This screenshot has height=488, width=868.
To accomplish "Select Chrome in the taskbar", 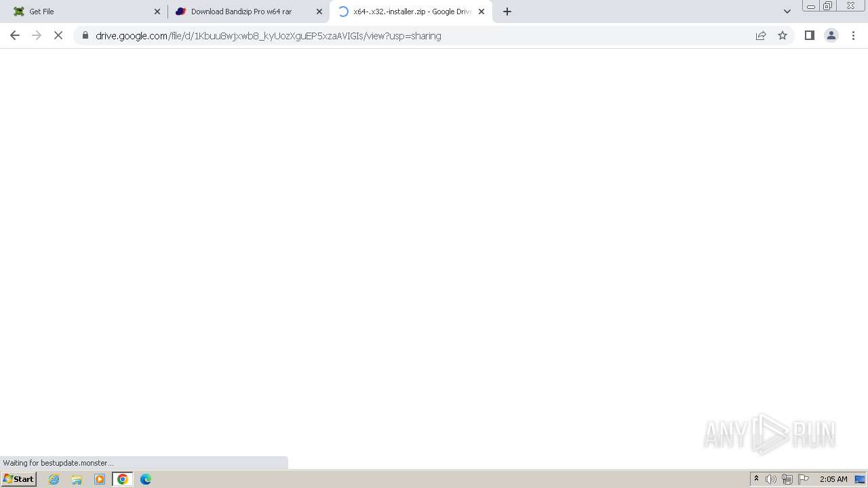I will (123, 479).
